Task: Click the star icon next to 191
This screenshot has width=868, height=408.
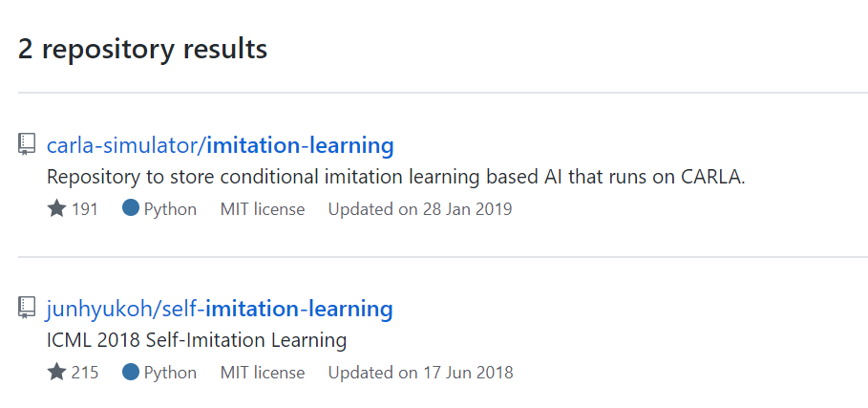Action: pyautogui.click(x=56, y=208)
